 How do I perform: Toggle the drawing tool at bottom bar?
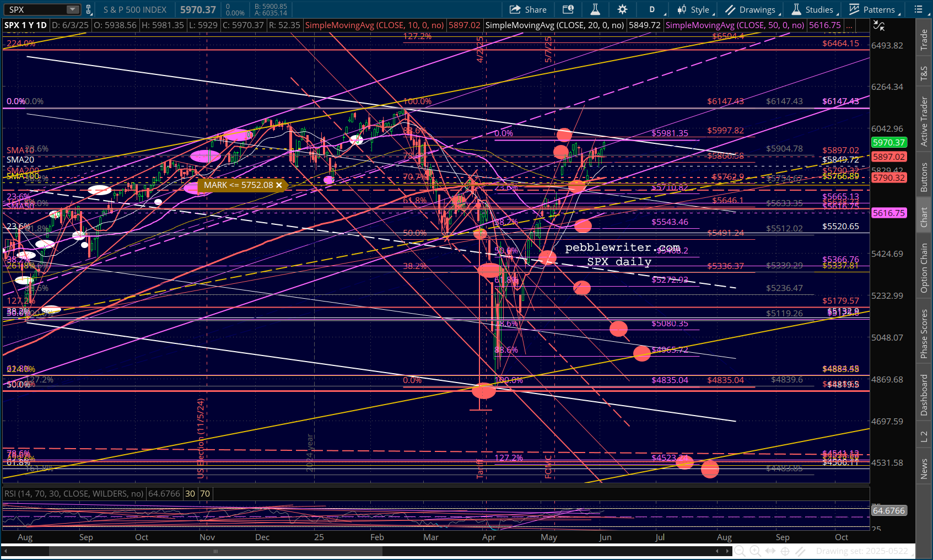click(801, 551)
